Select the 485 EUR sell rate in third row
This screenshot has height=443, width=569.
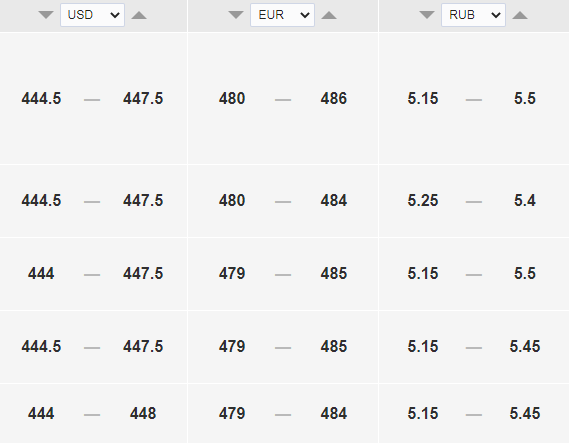click(x=334, y=273)
